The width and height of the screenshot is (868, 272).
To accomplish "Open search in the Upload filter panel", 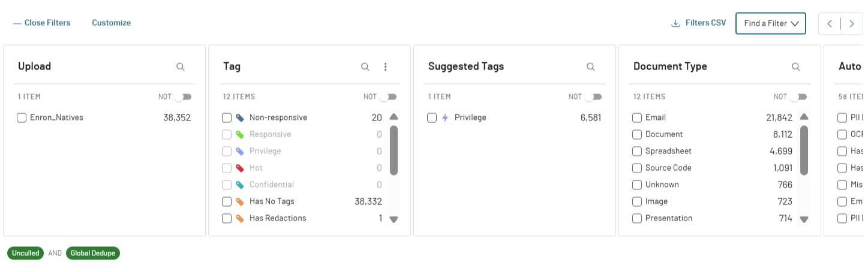I will (x=181, y=67).
